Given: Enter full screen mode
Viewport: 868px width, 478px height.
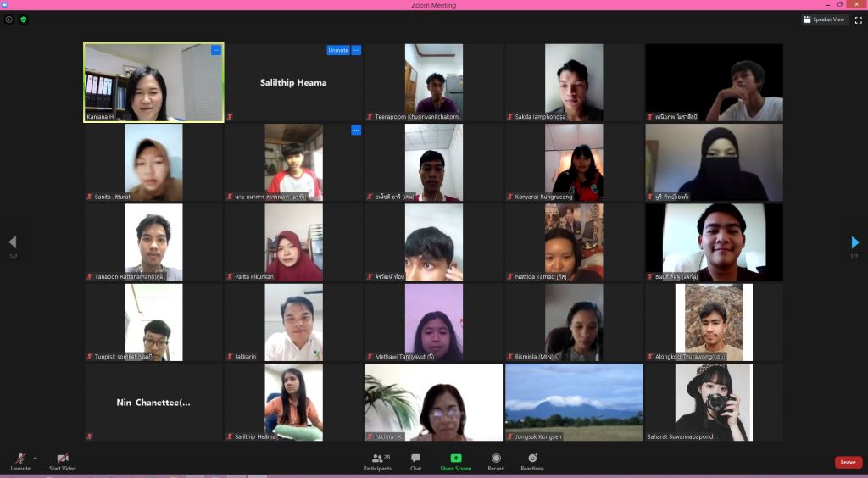Looking at the screenshot, I should pyautogui.click(x=858, y=19).
